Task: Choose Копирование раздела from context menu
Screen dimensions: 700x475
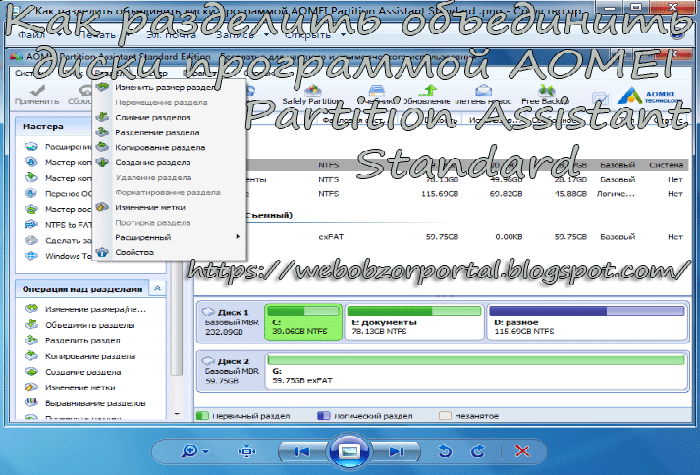Action: click(169, 147)
